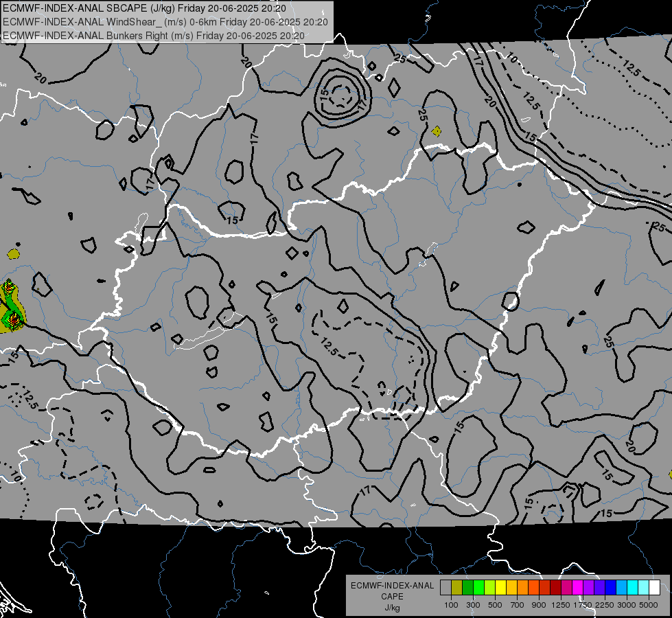672x618 pixels.
Task: Select the brick red legend swatch
Action: pos(545,588)
